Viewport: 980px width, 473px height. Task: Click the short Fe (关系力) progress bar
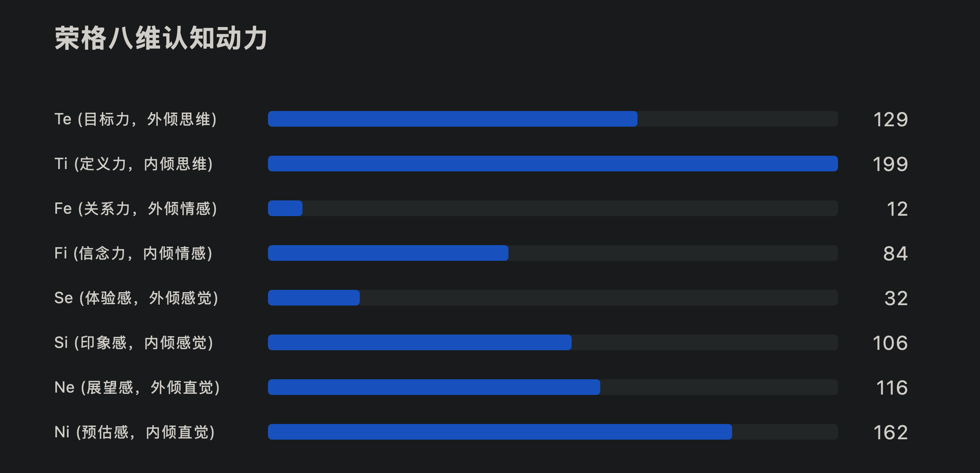[x=285, y=208]
